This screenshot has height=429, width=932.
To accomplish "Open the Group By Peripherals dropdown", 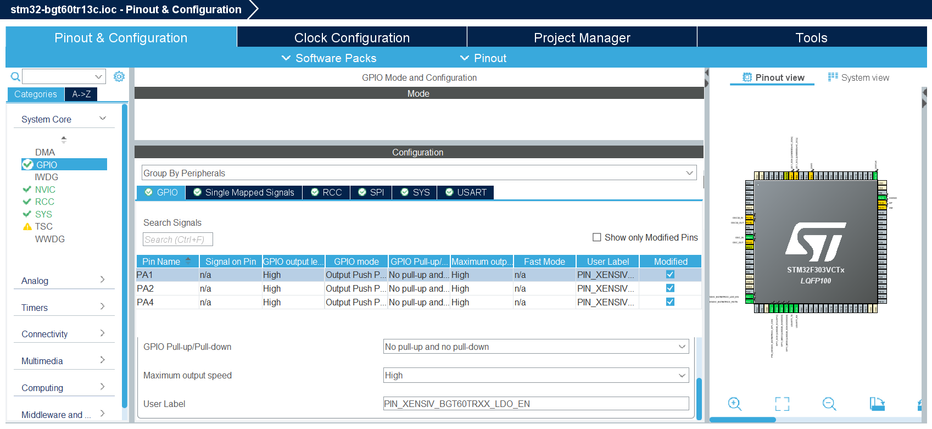I will coord(418,173).
